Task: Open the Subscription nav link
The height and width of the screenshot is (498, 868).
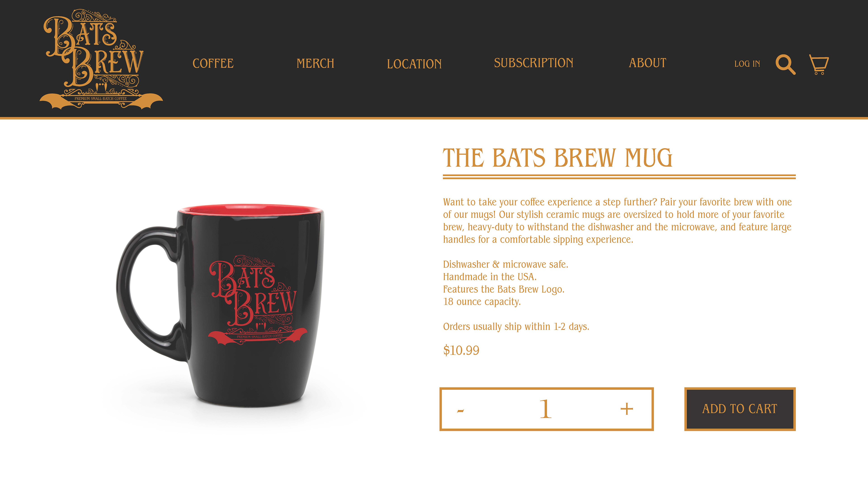Action: pos(534,63)
